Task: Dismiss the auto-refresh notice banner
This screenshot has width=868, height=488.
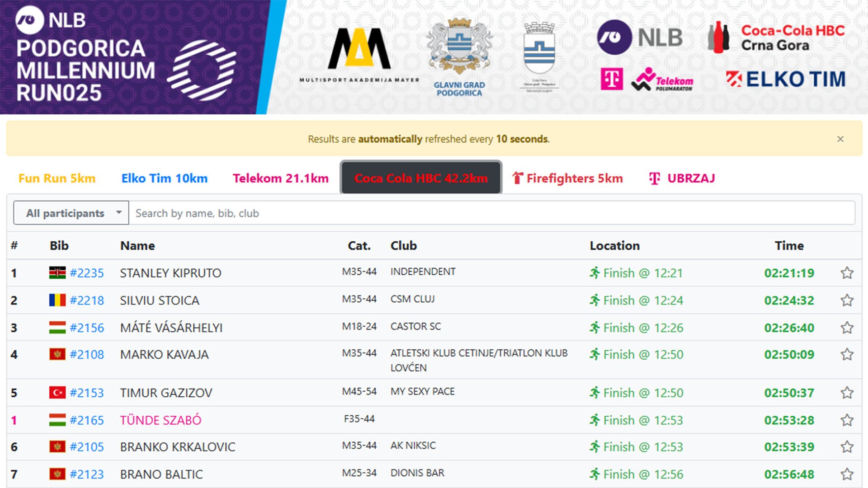Action: 840,139
